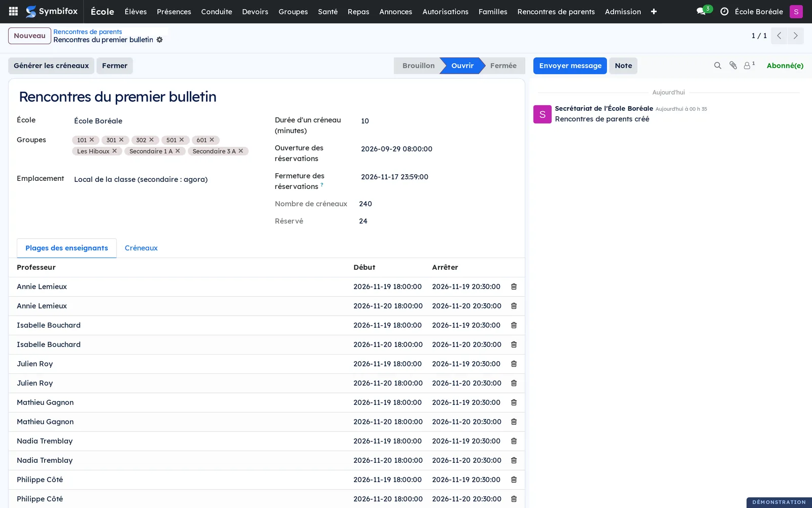This screenshot has height=508, width=812.
Task: Open the Fermeture des réservations date picker
Action: coord(436,177)
